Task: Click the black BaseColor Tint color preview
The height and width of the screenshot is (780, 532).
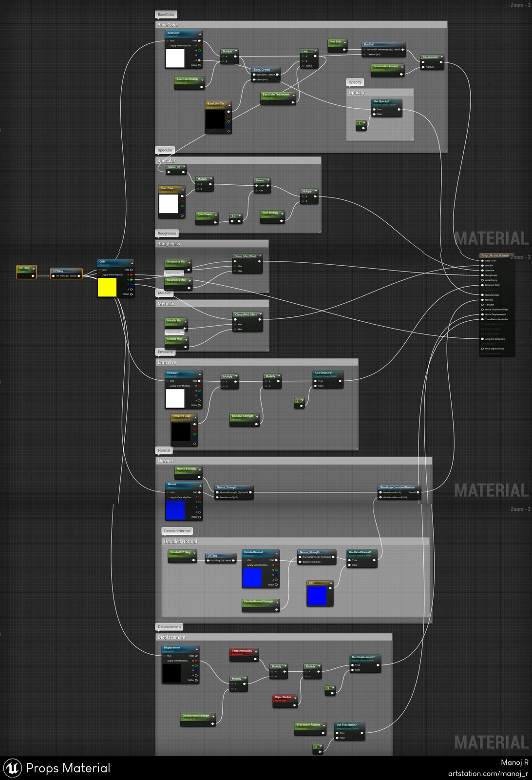Action: point(215,119)
